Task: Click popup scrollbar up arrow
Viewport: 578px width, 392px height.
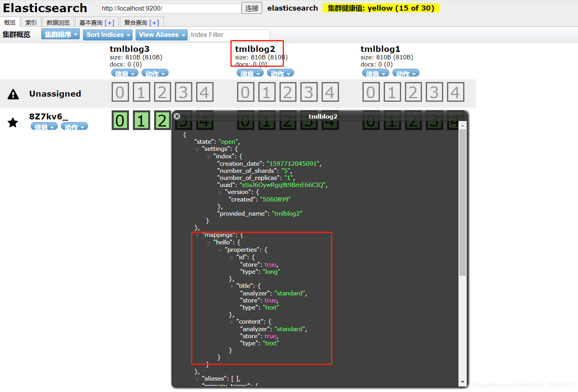Action: click(x=462, y=126)
